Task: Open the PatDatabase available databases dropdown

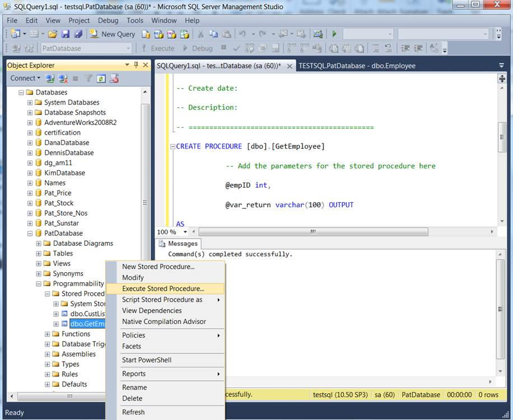Action: coord(128,48)
